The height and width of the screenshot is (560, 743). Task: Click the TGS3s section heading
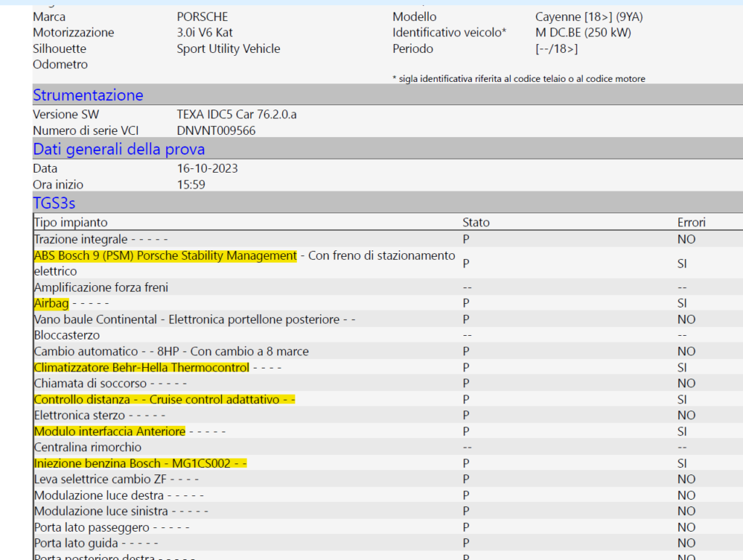54,203
